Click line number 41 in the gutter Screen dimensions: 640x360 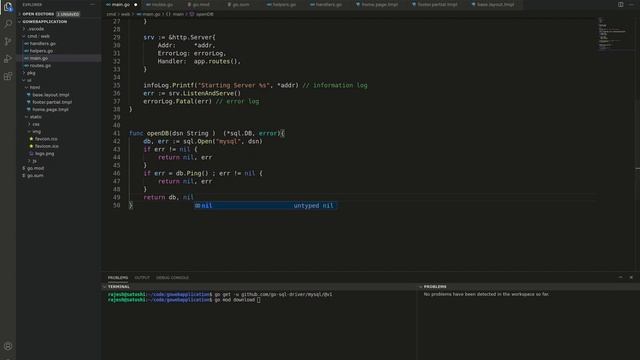(x=117, y=133)
